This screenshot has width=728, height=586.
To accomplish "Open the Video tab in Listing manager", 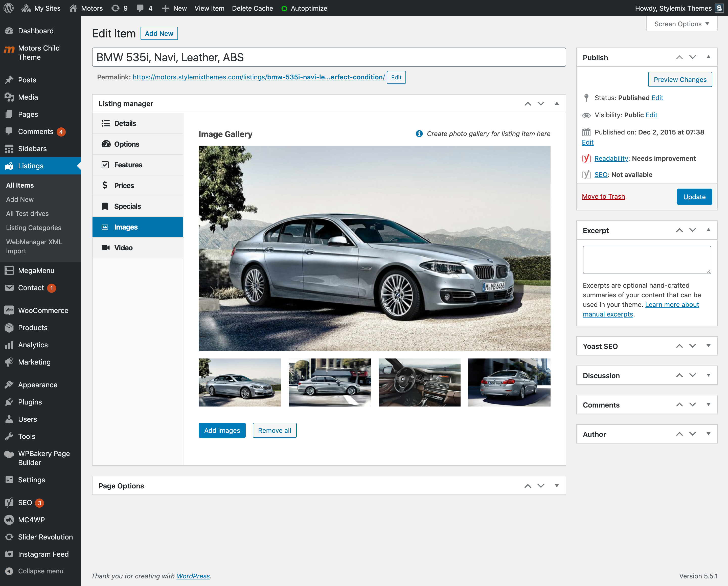I will [123, 247].
